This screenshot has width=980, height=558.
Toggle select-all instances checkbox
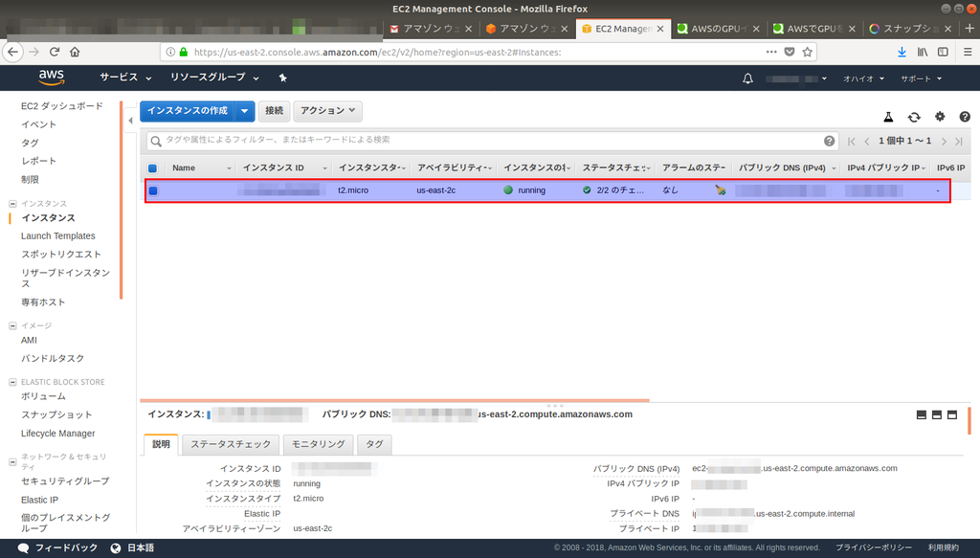point(152,168)
